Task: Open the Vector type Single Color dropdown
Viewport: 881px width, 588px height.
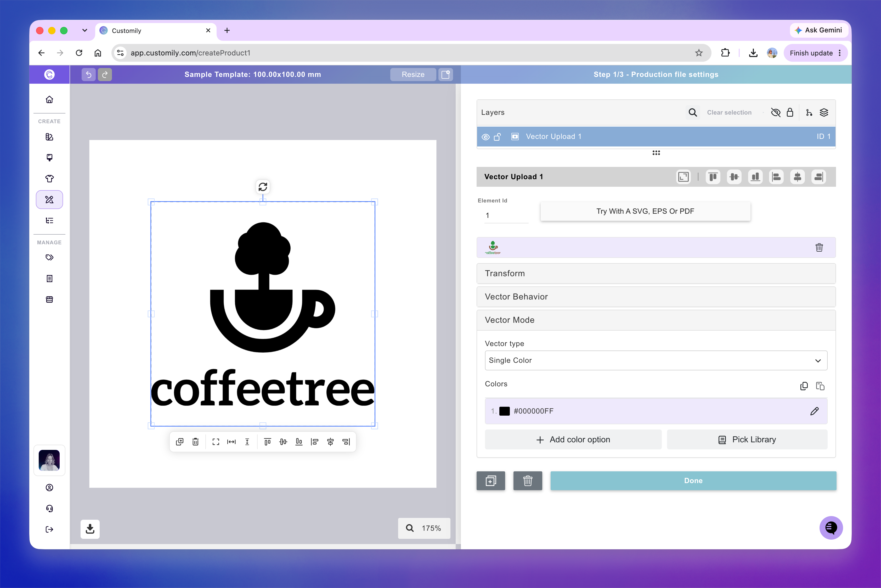Action: [656, 360]
